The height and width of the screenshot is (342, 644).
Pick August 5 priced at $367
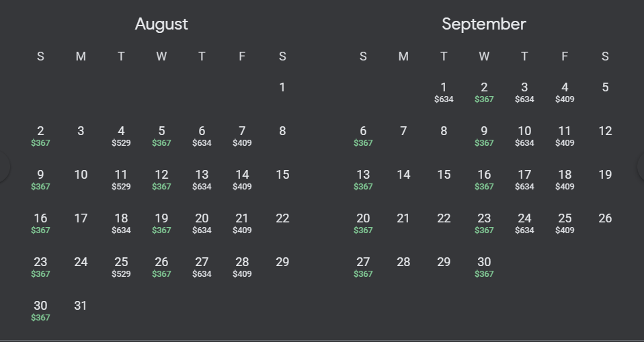coord(161,135)
